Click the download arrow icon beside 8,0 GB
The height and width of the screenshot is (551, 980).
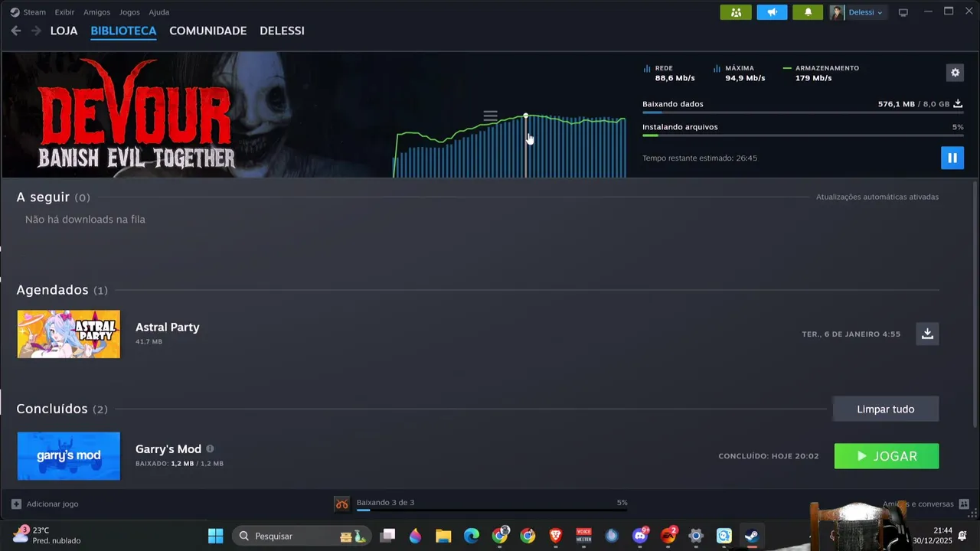[x=958, y=104]
